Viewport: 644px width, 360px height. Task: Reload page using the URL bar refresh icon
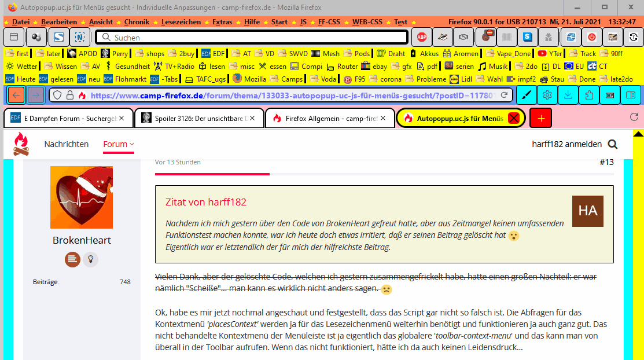tap(504, 95)
